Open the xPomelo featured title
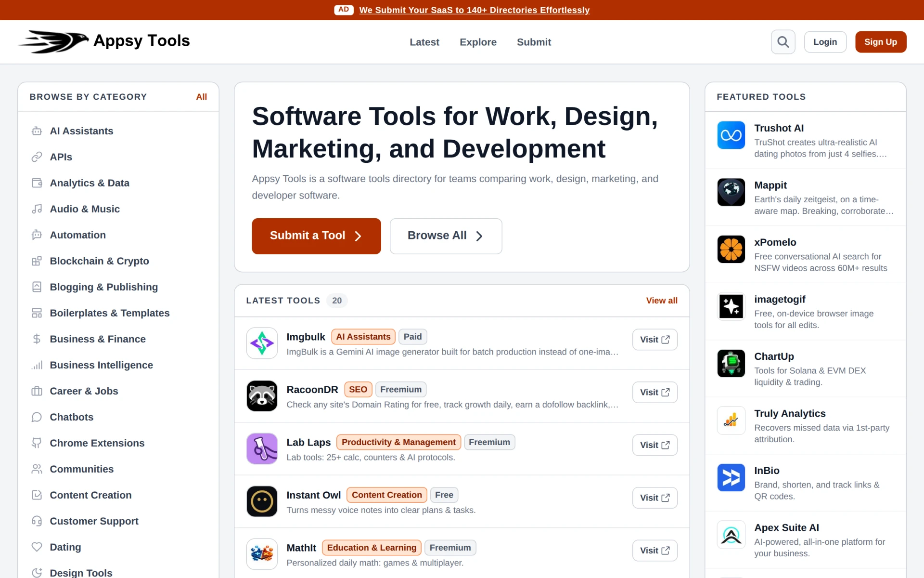Viewport: 924px width, 578px height. point(775,242)
